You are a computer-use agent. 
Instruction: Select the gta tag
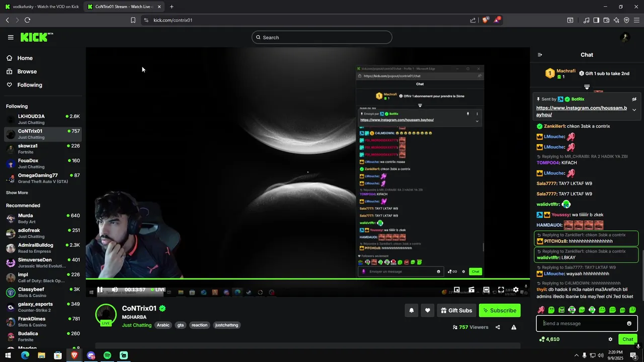[181, 325]
